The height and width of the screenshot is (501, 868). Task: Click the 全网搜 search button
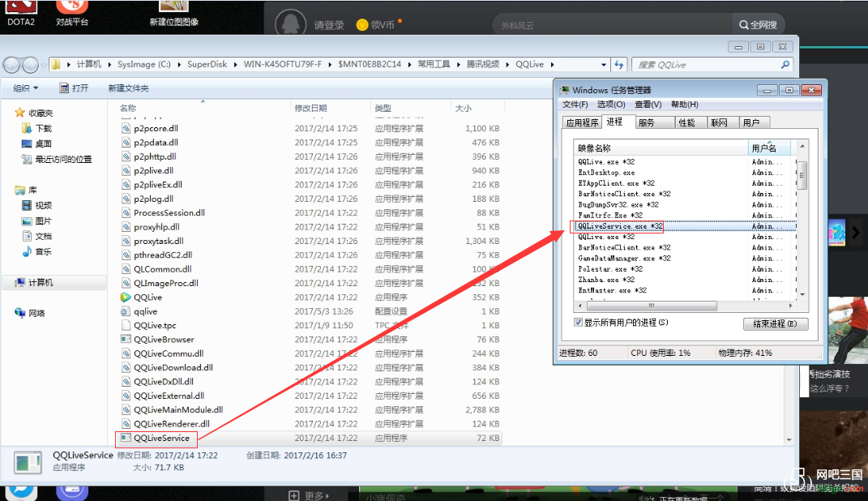point(758,25)
